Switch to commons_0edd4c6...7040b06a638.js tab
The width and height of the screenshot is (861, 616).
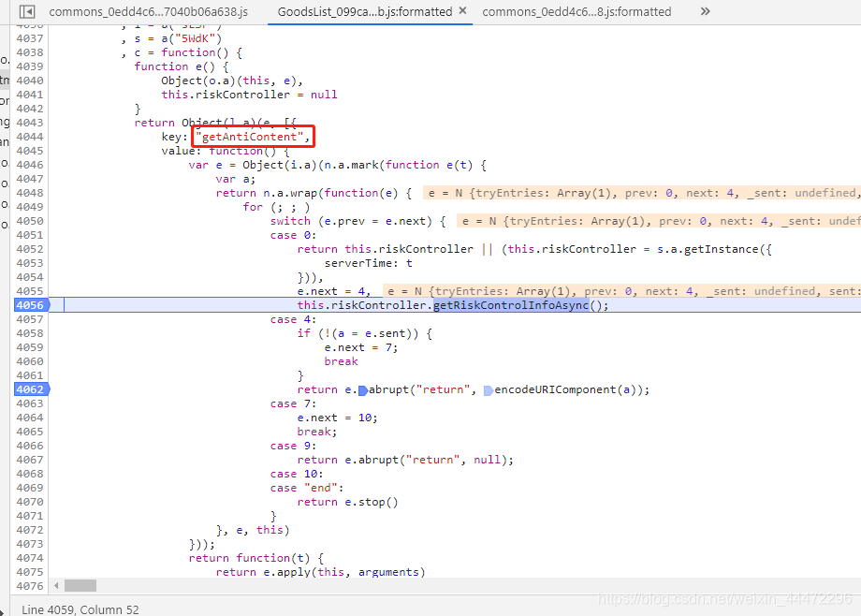148,11
